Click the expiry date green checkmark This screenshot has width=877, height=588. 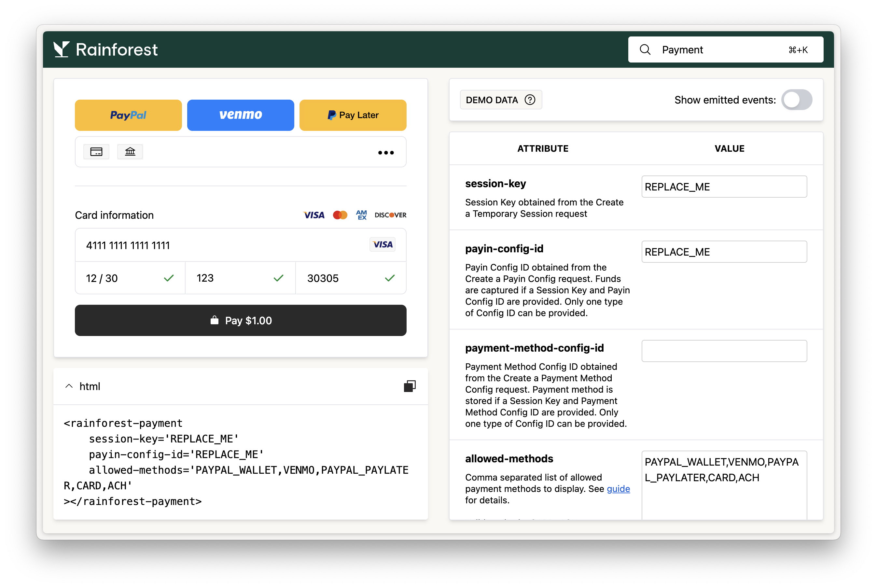169,278
